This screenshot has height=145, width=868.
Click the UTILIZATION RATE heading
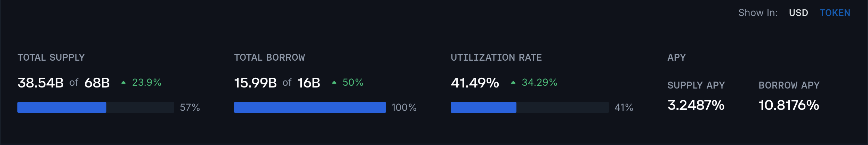click(x=496, y=58)
